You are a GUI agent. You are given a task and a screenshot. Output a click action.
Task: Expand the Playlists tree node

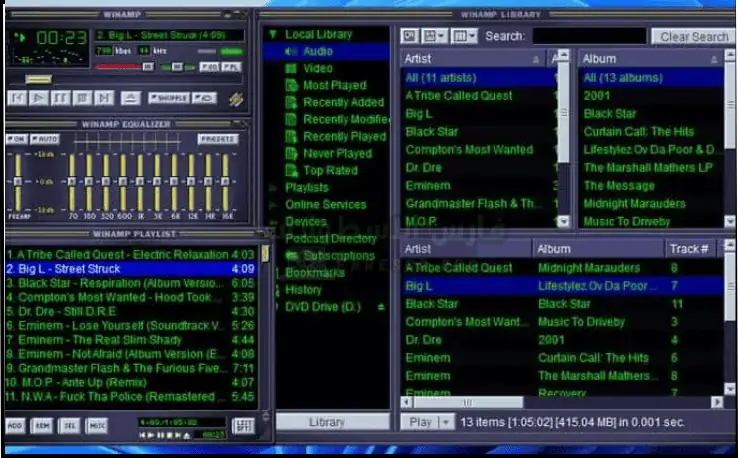[275, 187]
